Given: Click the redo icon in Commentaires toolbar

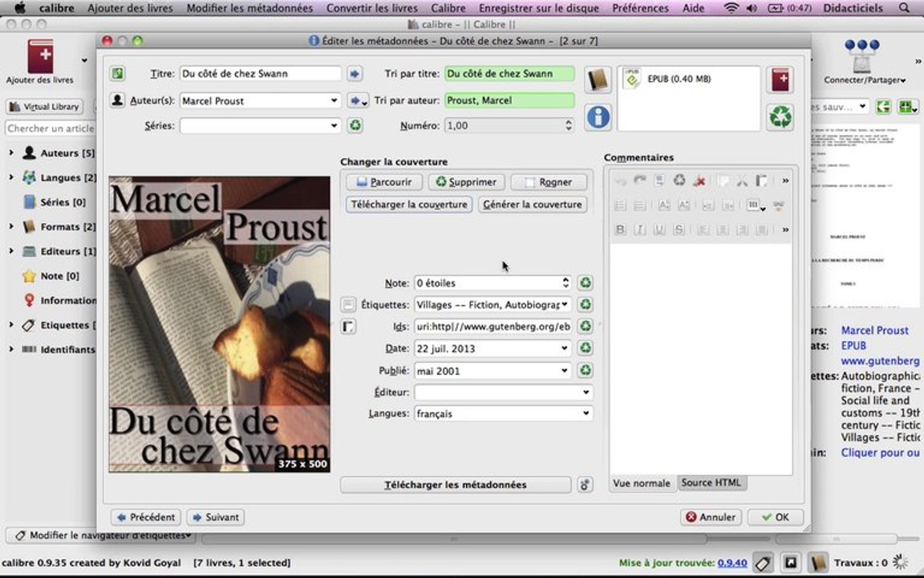Looking at the screenshot, I should coord(640,181).
